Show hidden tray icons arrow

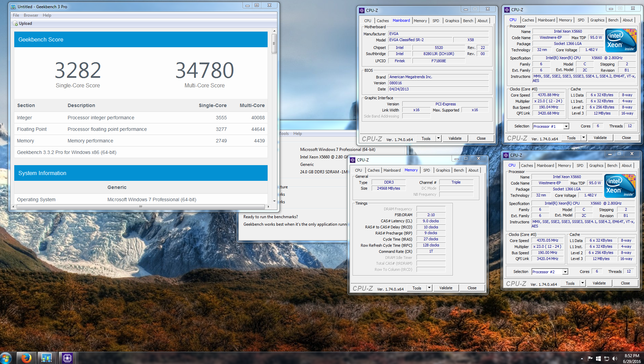(582, 359)
